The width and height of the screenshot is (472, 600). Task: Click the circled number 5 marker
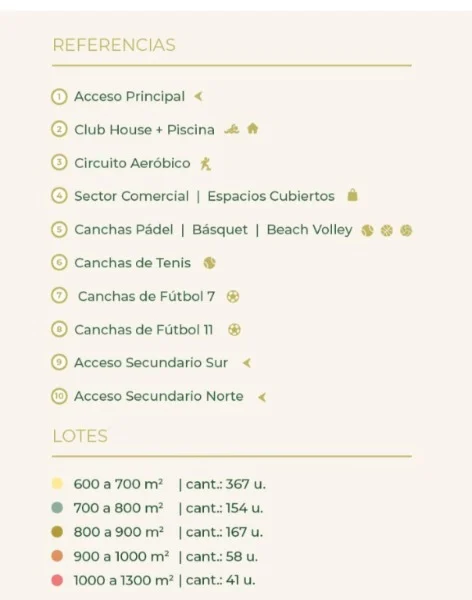tap(59, 230)
